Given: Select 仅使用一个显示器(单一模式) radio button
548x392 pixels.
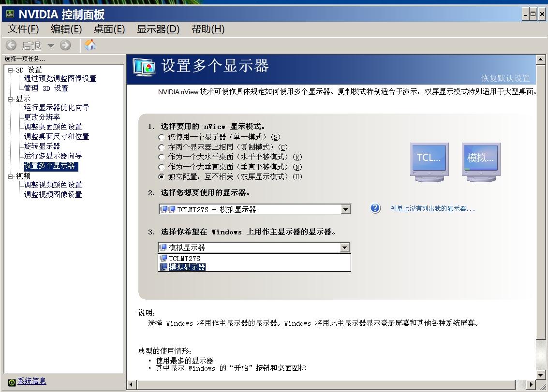Looking at the screenshot, I should tap(161, 137).
